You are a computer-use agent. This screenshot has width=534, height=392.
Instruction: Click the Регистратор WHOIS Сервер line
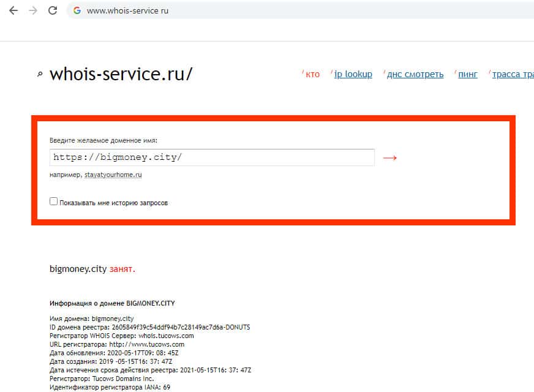122,336
